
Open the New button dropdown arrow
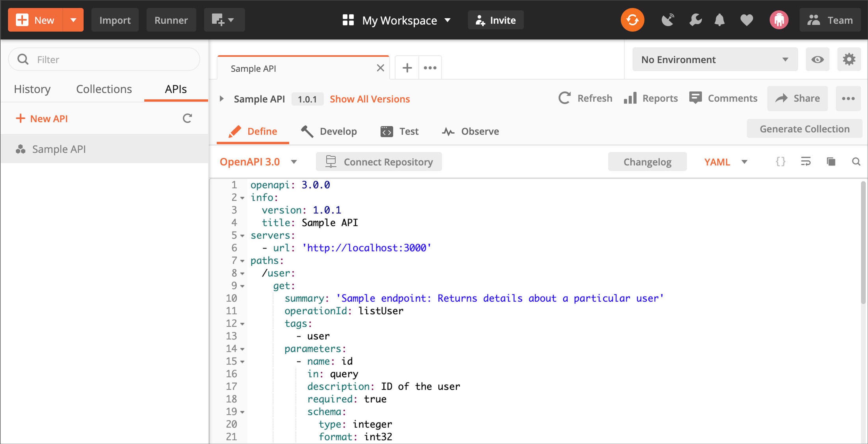[x=73, y=20]
